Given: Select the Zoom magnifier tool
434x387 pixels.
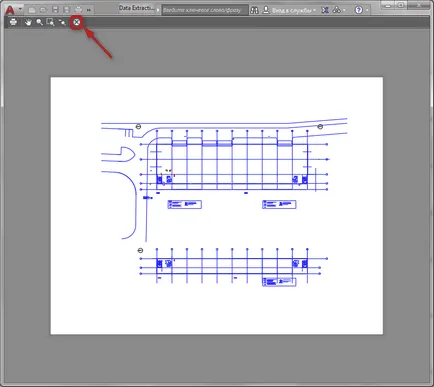Looking at the screenshot, I should click(x=39, y=22).
